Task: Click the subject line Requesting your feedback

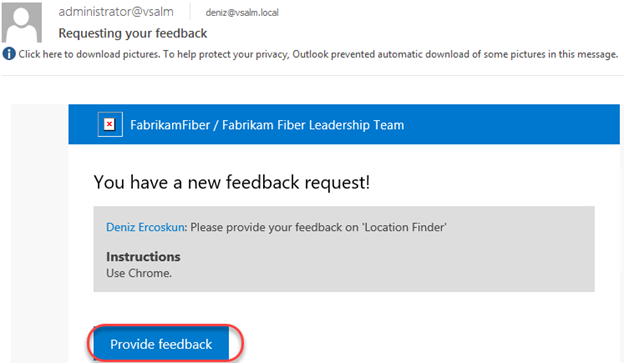Action: [133, 33]
